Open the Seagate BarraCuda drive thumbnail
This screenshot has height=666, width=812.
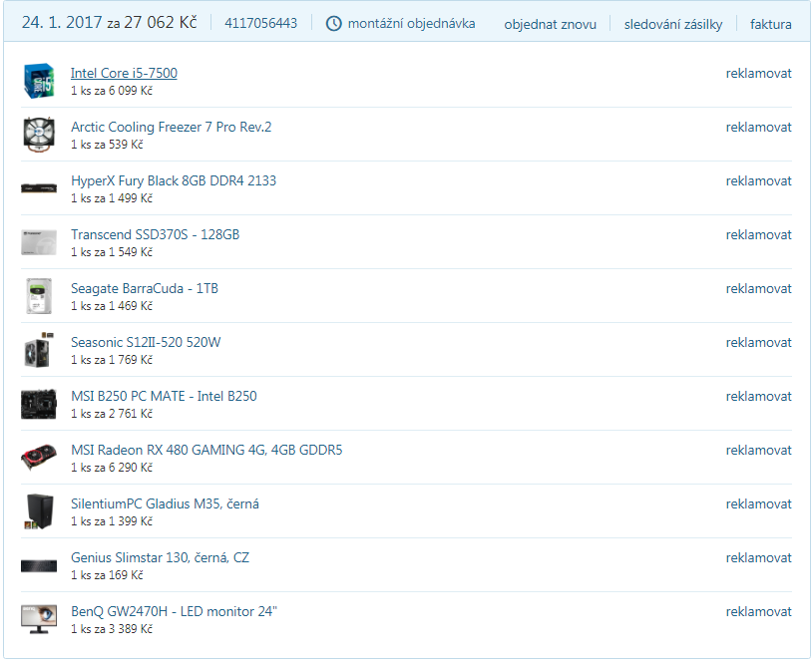[39, 296]
